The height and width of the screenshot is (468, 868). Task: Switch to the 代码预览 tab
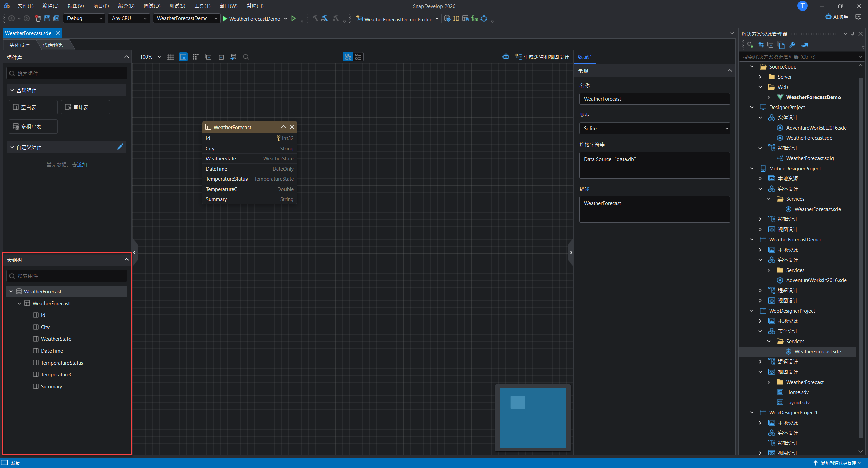point(53,45)
